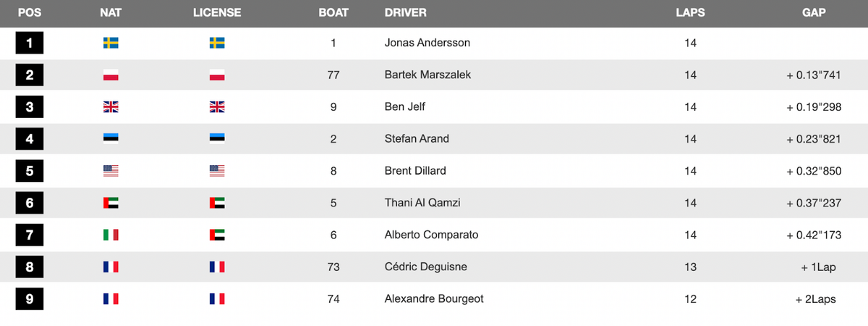Click UAE flag in Thani Al Qamzi's NAT column
This screenshot has height=326, width=868.
(x=111, y=203)
